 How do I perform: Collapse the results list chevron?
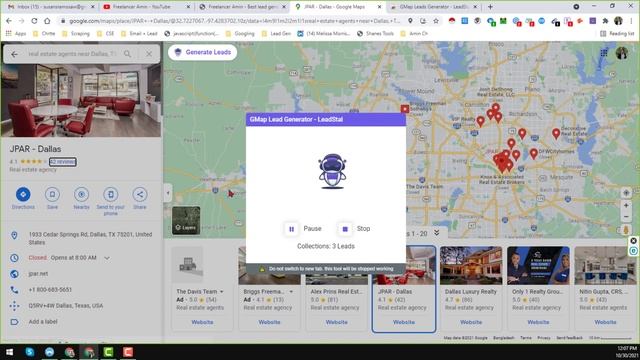coord(436,233)
